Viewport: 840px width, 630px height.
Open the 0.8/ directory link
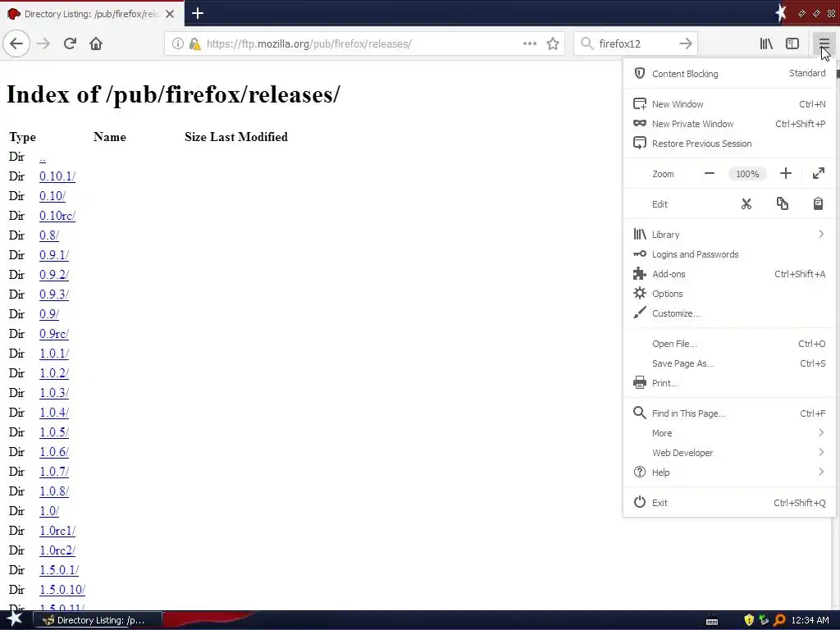[x=49, y=235]
